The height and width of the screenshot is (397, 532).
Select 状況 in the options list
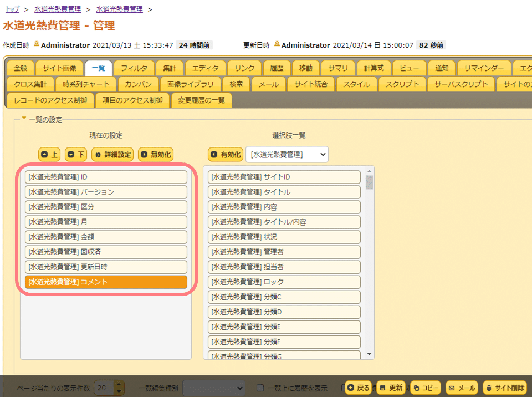284,237
